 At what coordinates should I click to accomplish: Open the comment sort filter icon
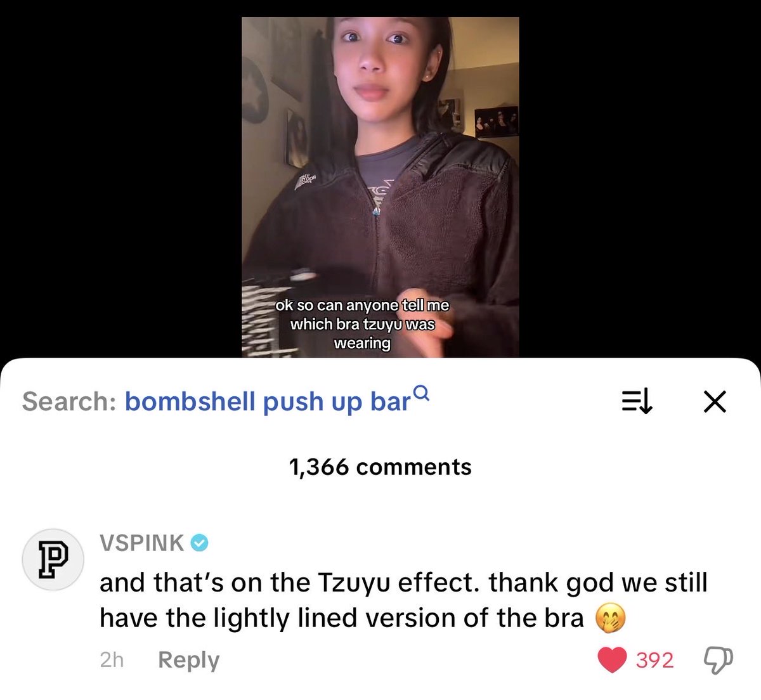(636, 401)
